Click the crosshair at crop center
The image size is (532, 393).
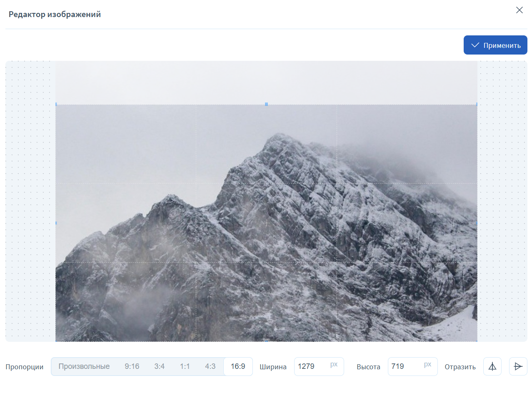266,224
